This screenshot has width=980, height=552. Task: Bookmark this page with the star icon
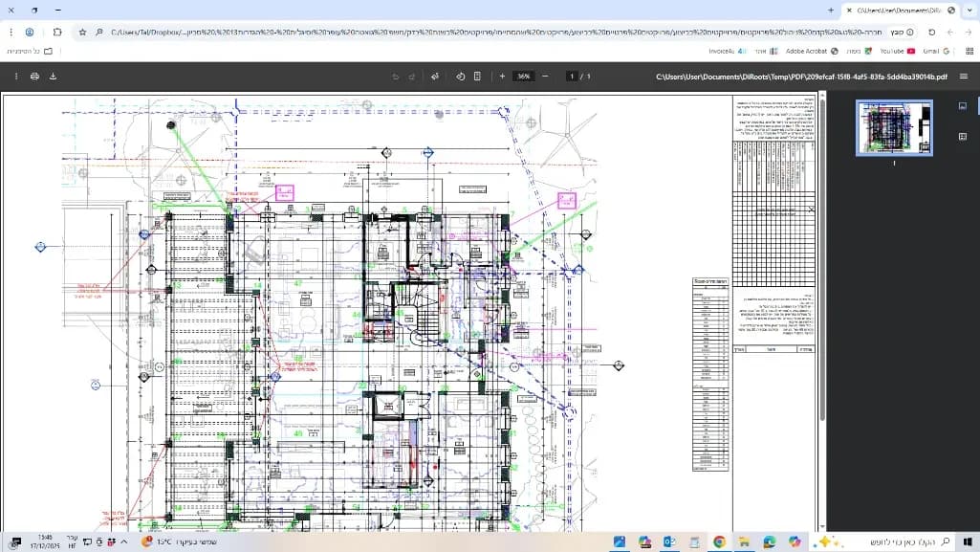pyautogui.click(x=83, y=32)
